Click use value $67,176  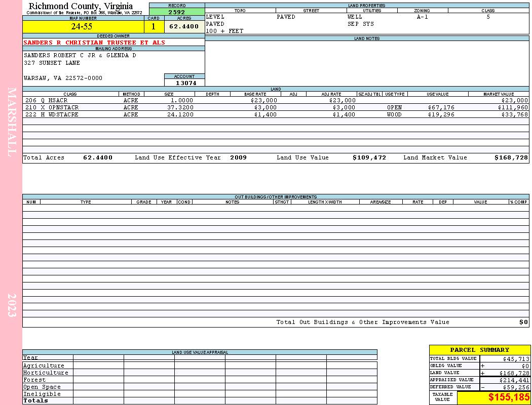tap(441, 107)
